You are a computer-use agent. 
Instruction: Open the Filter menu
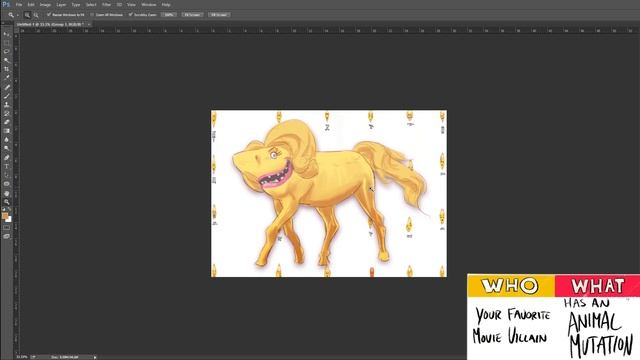[107, 4]
